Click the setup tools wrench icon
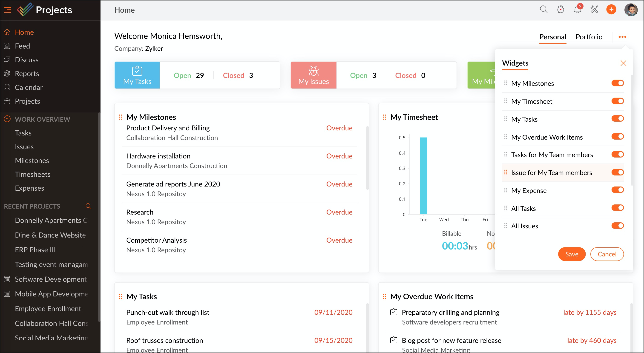 [x=594, y=10]
